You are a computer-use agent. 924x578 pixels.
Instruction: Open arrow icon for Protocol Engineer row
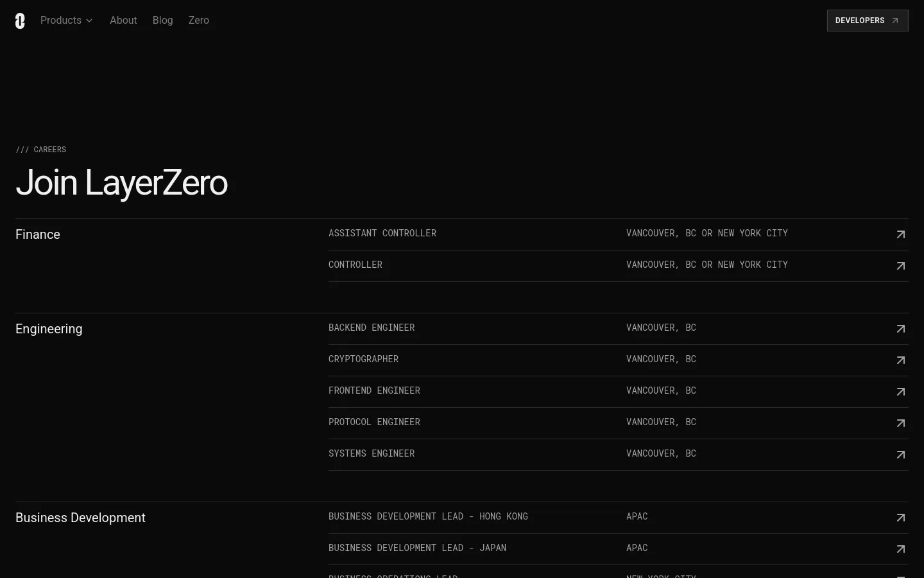point(901,423)
